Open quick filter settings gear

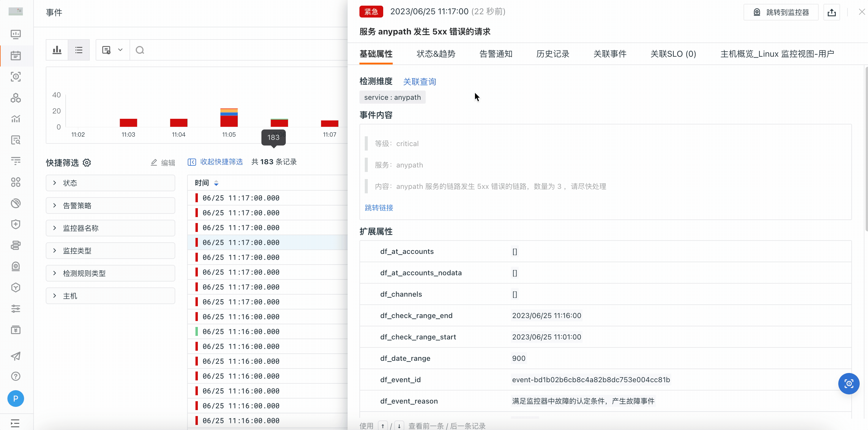point(87,163)
